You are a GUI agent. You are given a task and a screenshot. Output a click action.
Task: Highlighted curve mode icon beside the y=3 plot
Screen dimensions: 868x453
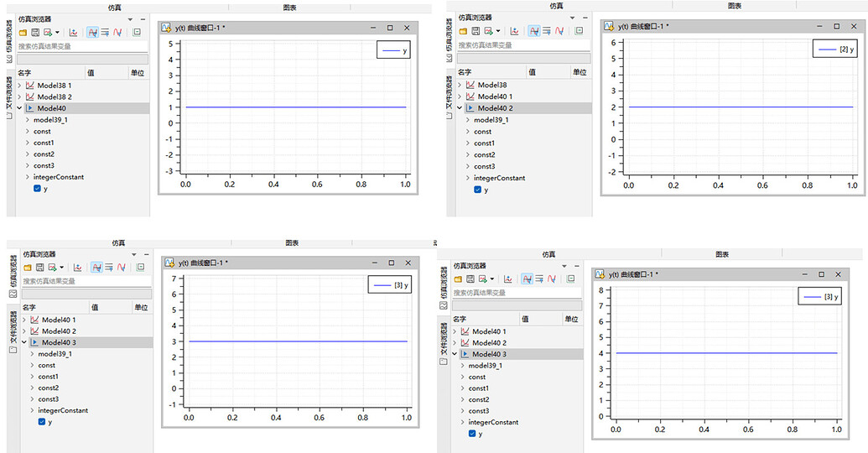pos(97,268)
